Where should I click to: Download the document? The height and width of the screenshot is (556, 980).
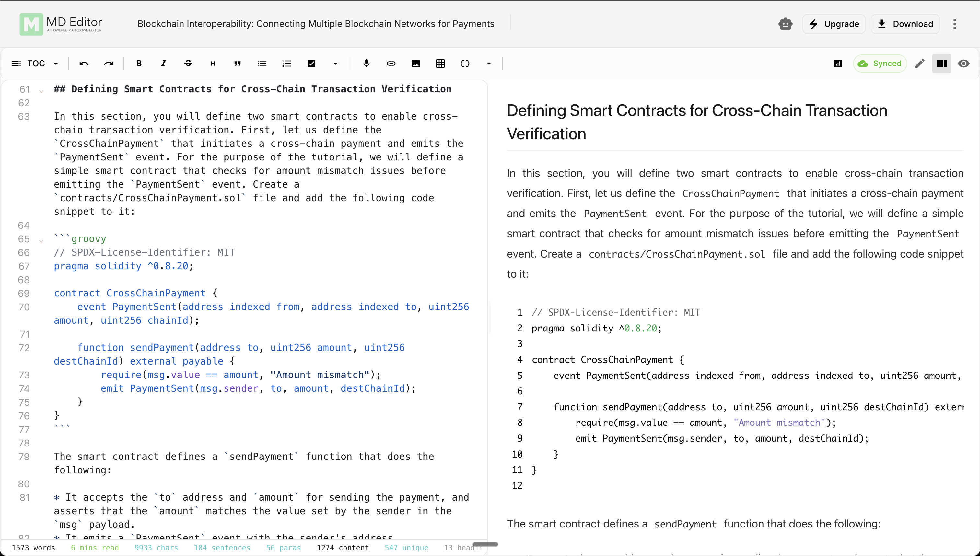point(905,24)
